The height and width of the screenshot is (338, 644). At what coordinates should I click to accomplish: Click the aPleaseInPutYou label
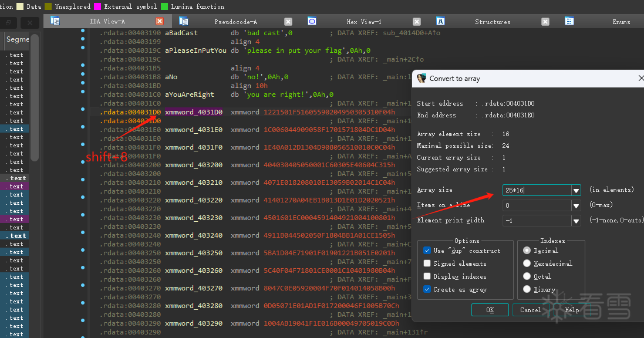196,50
